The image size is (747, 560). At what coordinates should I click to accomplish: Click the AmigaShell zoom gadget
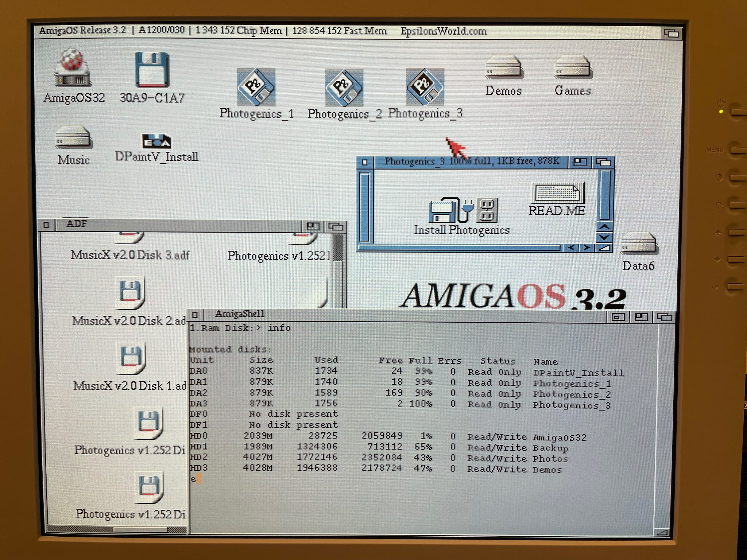tap(641, 317)
